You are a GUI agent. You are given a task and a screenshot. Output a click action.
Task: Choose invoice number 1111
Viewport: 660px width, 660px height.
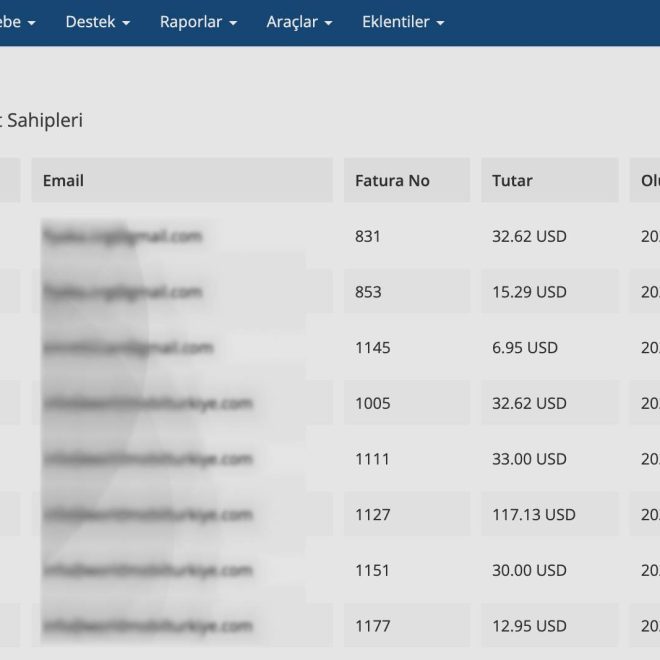point(372,459)
